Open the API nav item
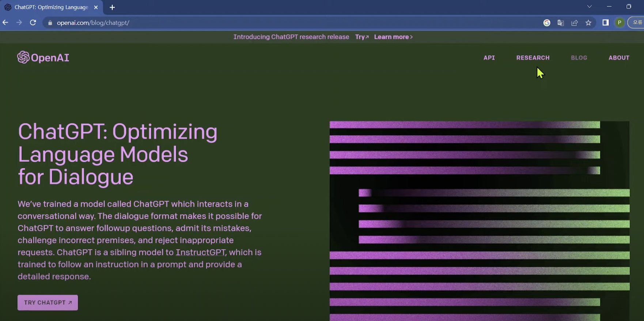644x321 pixels. (x=489, y=58)
